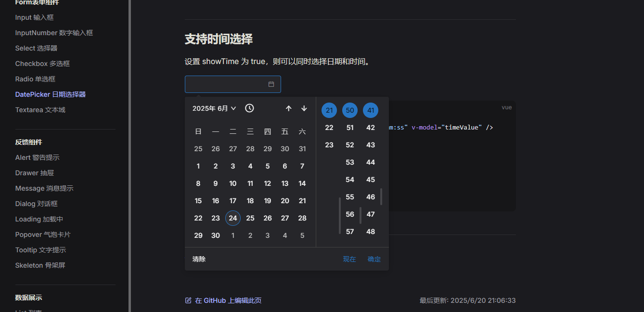The image size is (644, 312).
Task: Click the edit pencil icon beside GitHub link
Action: click(188, 300)
